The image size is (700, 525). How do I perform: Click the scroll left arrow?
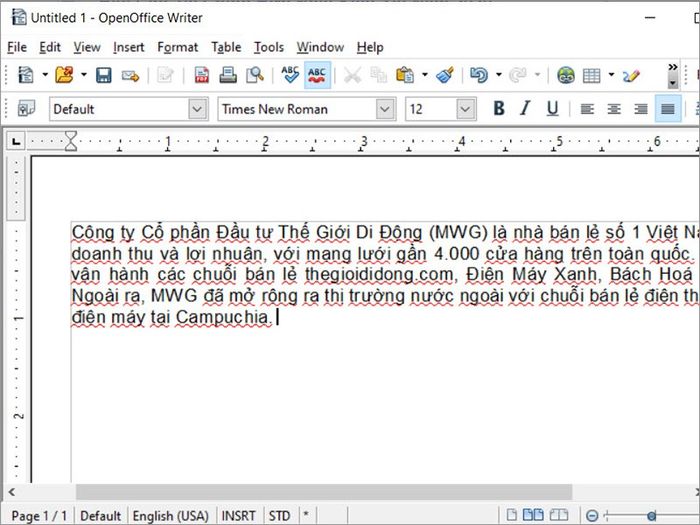pos(12,492)
